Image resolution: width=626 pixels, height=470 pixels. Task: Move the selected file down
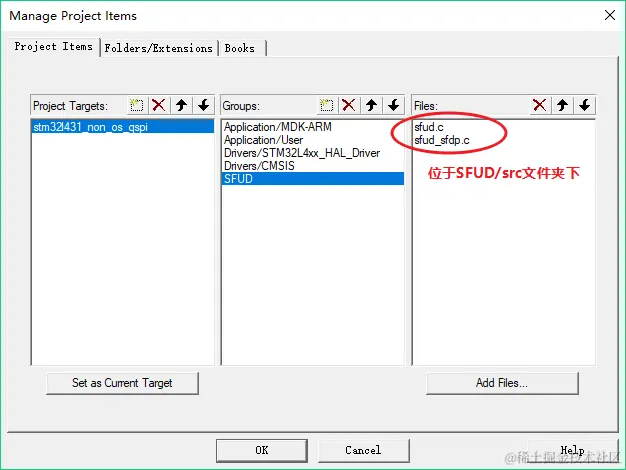pyautogui.click(x=584, y=105)
